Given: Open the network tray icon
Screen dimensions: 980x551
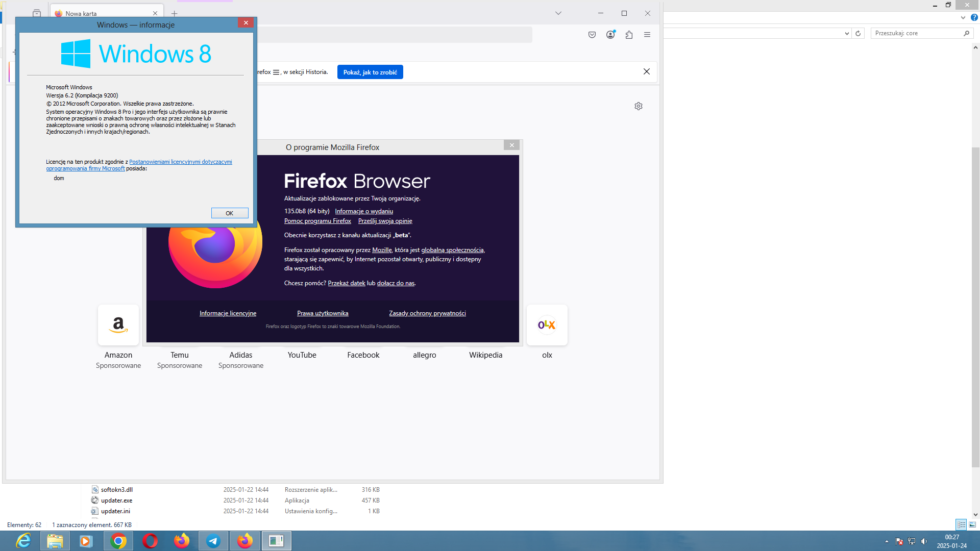Looking at the screenshot, I should click(x=912, y=541).
